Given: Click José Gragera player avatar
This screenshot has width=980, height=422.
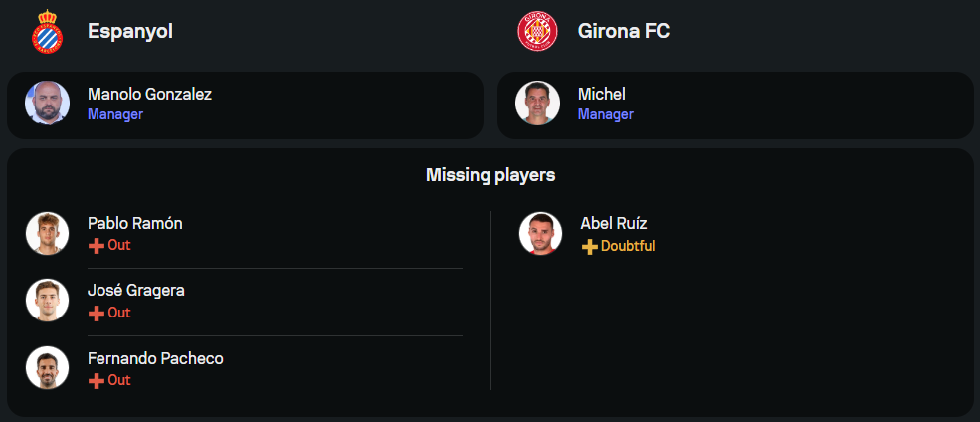Looking at the screenshot, I should [47, 301].
